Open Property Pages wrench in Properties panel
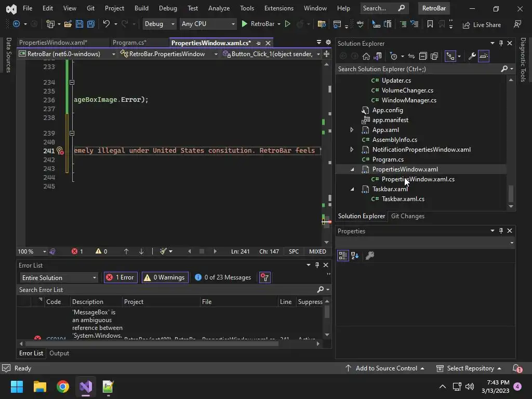The image size is (532, 399). point(370,256)
